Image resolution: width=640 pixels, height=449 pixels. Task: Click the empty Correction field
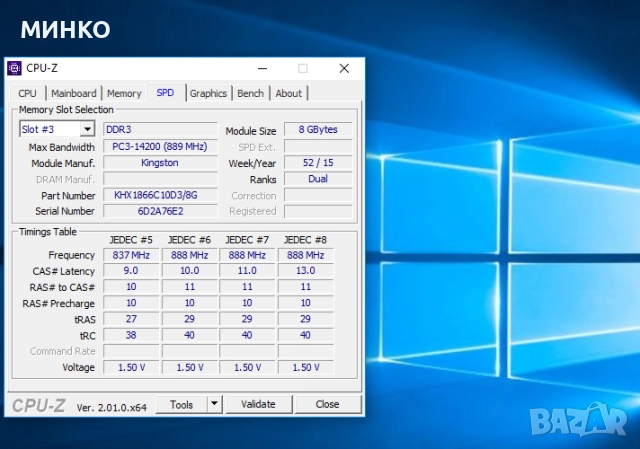(318, 195)
